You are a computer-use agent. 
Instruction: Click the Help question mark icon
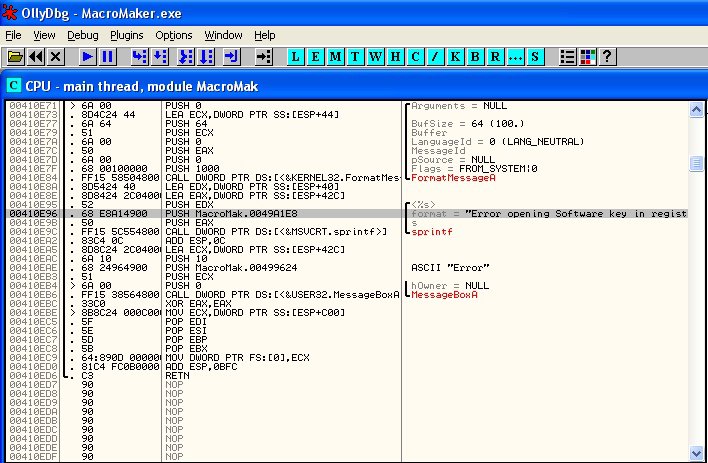click(607, 57)
